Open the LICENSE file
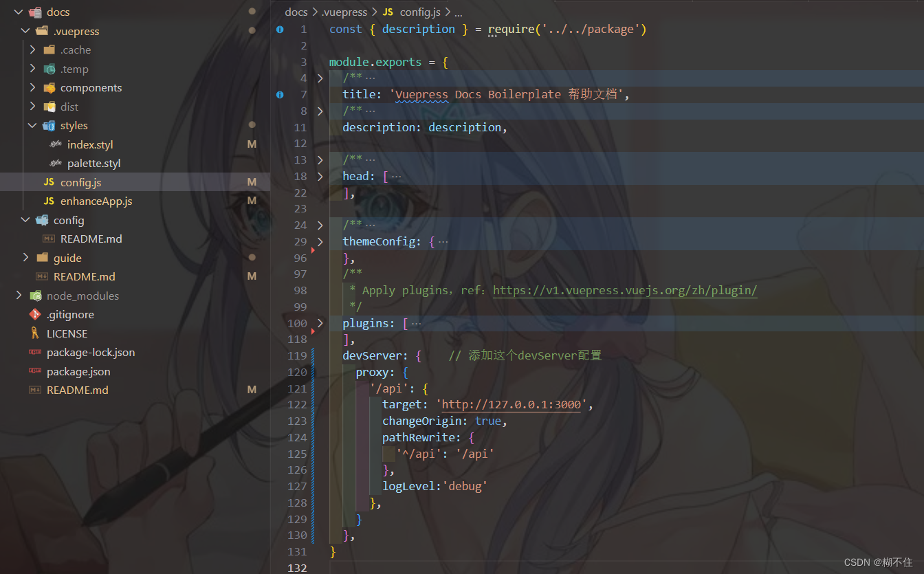The height and width of the screenshot is (574, 924). click(67, 333)
